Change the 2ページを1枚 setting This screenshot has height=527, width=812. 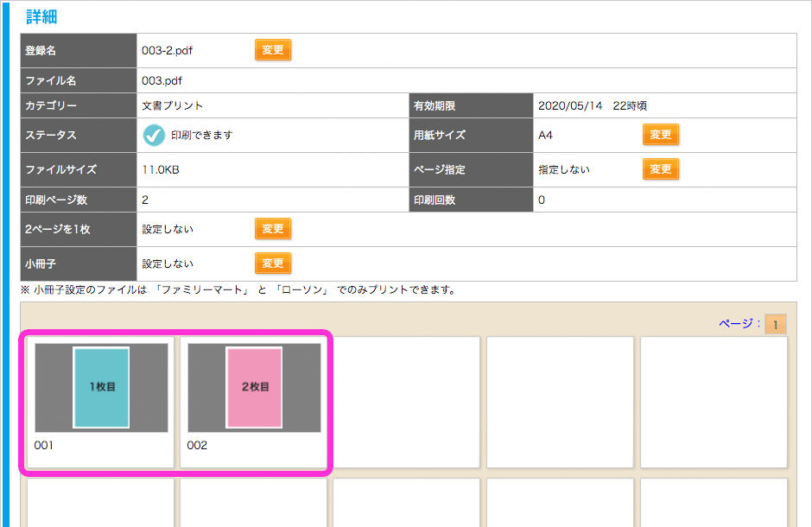pos(272,229)
